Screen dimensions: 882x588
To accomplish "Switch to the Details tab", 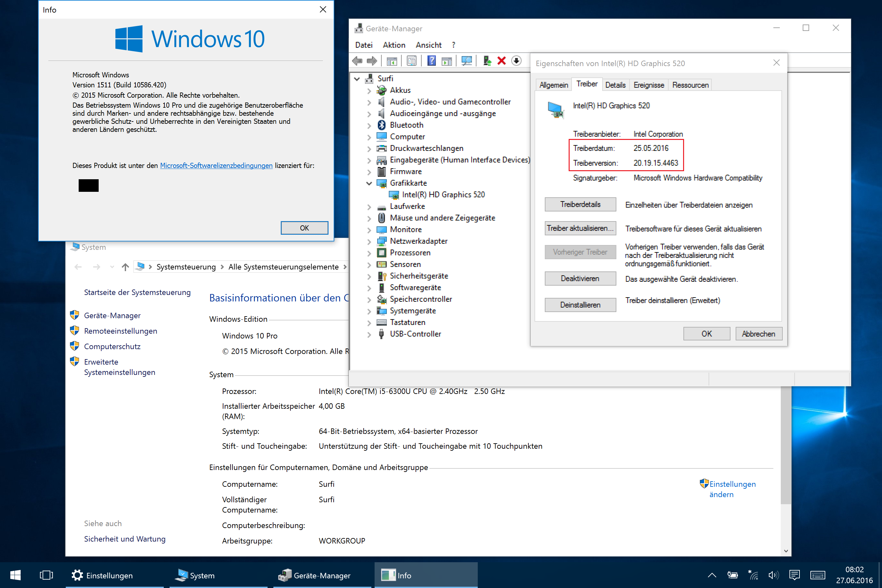I will tap(615, 85).
